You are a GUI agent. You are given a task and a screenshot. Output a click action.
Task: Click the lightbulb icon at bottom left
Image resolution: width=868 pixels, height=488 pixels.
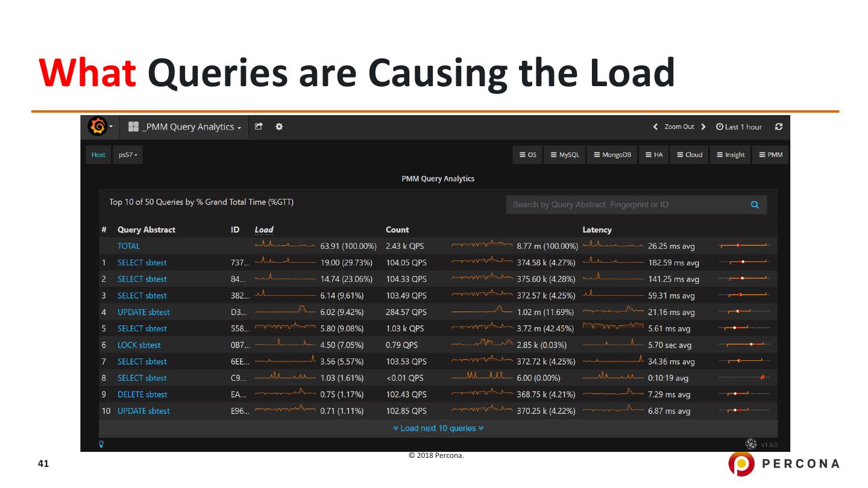coord(101,445)
